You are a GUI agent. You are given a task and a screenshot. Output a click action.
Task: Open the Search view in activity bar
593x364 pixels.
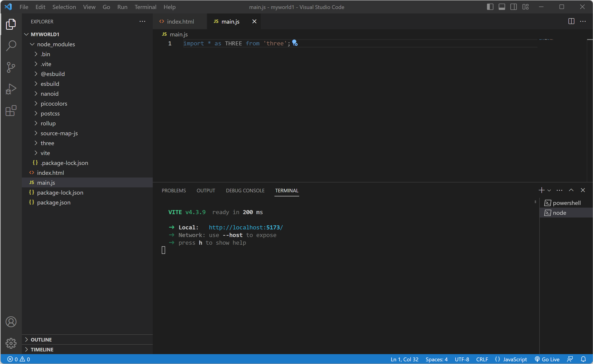11,45
